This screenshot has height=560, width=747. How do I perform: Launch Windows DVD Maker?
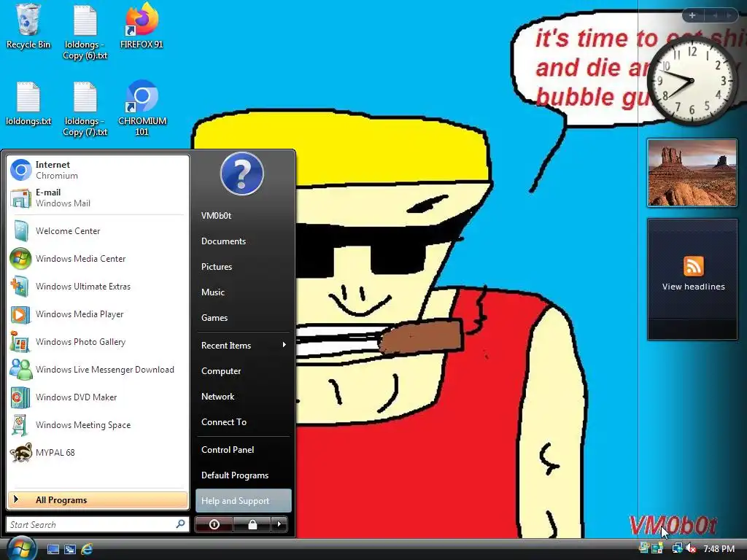(98, 397)
